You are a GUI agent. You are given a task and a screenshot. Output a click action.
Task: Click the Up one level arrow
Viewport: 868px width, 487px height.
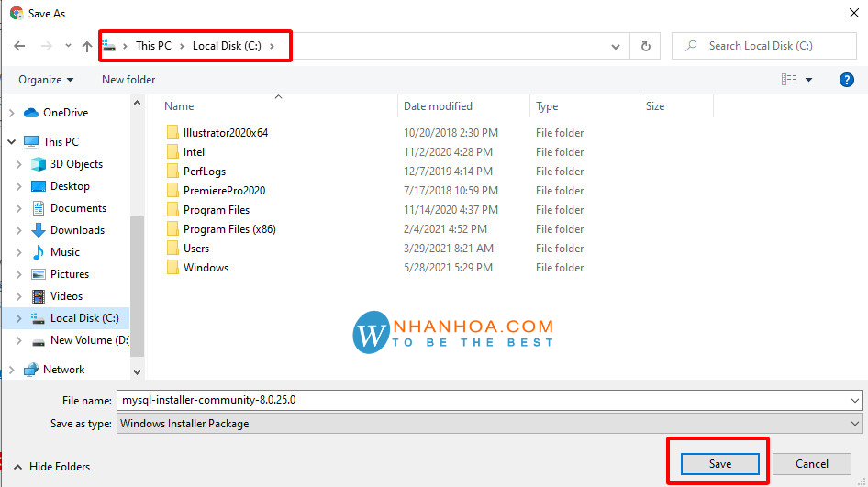(87, 46)
